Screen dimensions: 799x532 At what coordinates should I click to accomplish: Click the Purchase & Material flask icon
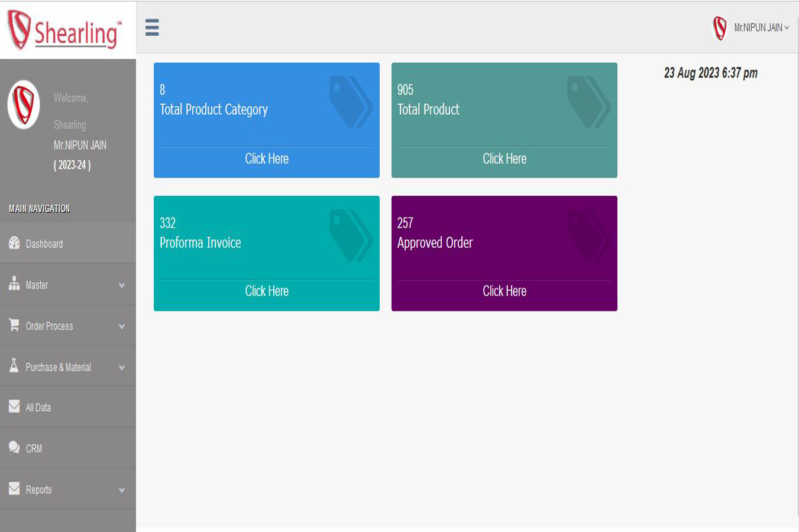pos(14,366)
